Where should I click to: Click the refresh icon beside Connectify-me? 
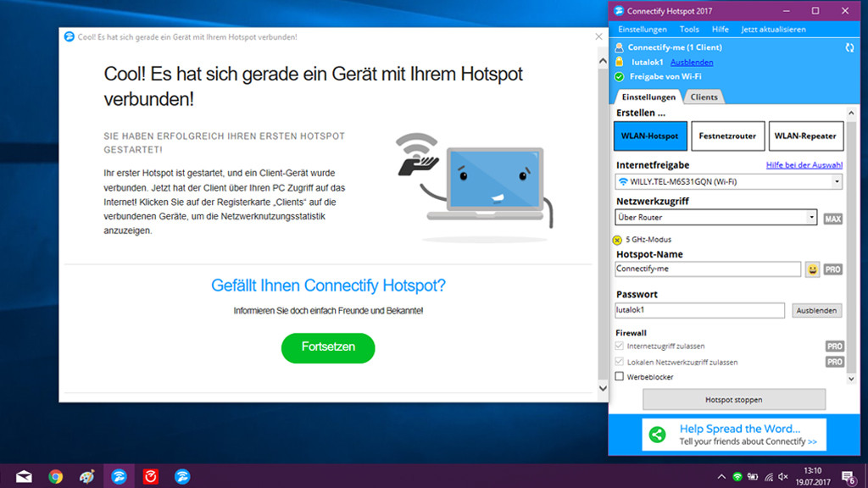pos(849,47)
